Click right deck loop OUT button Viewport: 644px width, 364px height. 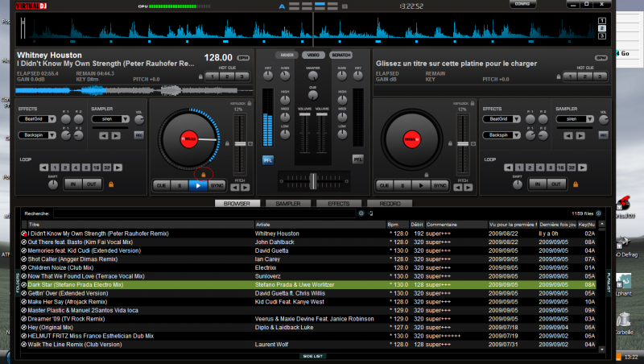(x=556, y=184)
